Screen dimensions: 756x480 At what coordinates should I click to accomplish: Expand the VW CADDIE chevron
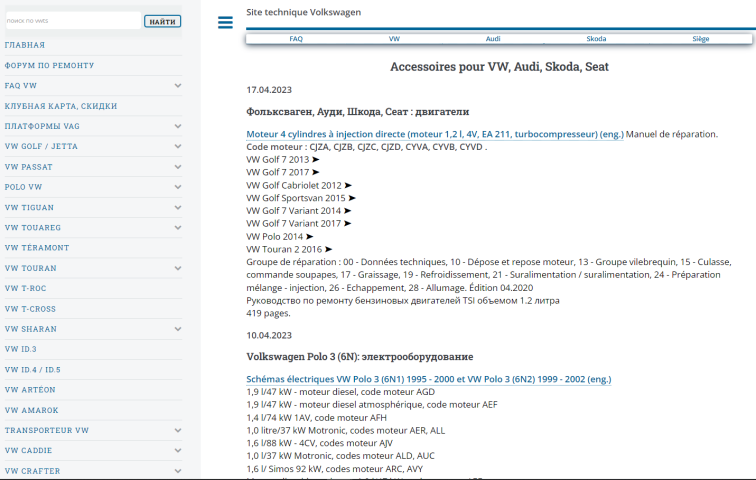pyautogui.click(x=178, y=451)
